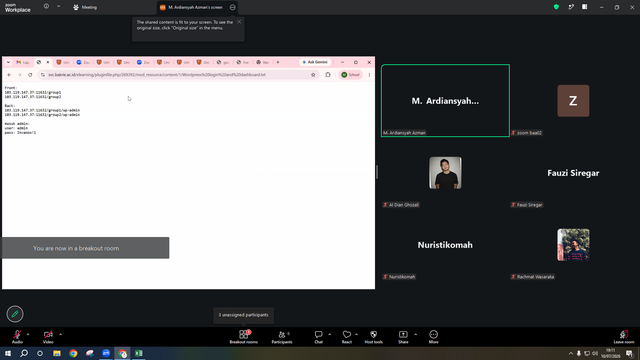This screenshot has width=640, height=360.
Task: Select Gmail tab in shared Chrome
Action: click(x=23, y=62)
